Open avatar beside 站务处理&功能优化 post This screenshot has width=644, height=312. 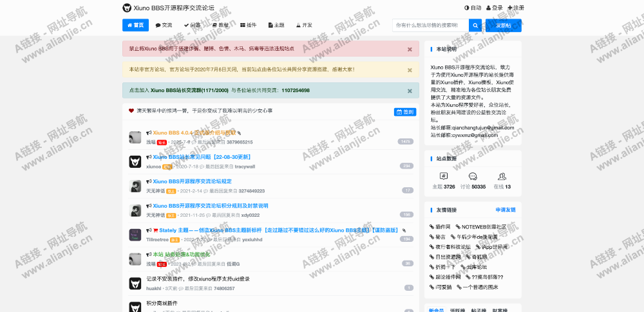coord(135,259)
